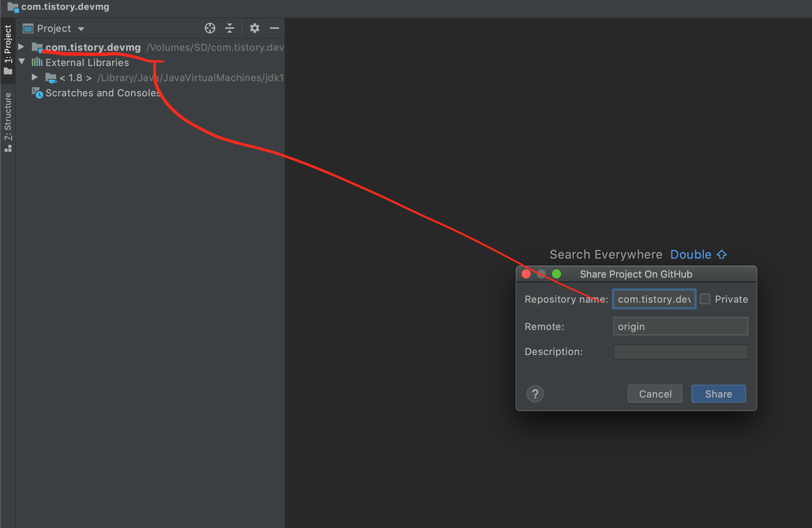Expand the com.tistory.devmg project node
This screenshot has width=812, height=528.
tap(21, 47)
